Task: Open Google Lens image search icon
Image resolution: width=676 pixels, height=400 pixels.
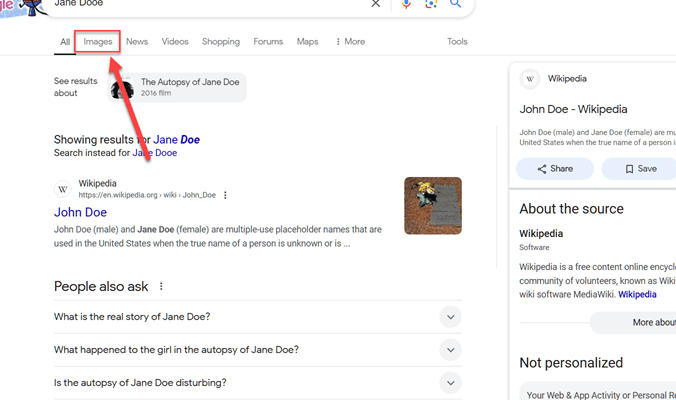Action: point(431,4)
